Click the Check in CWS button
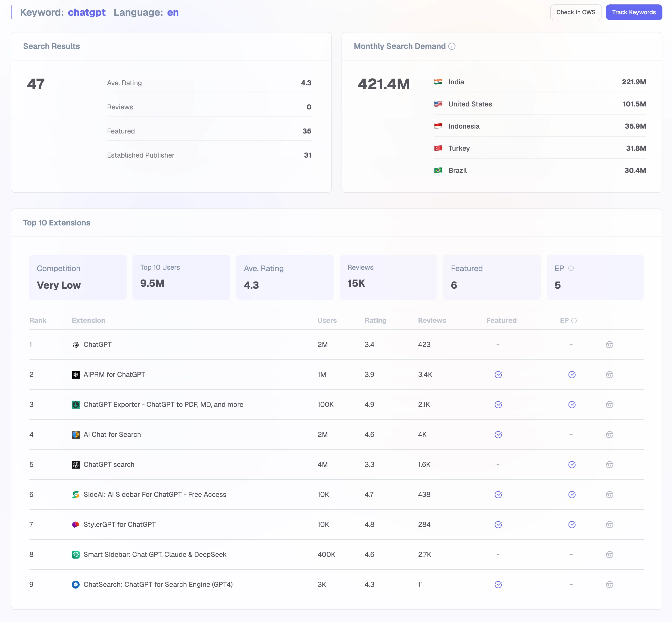This screenshot has width=672, height=622. click(575, 12)
